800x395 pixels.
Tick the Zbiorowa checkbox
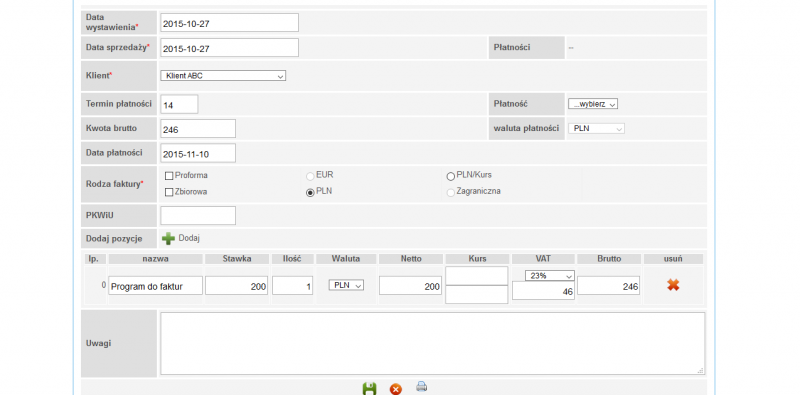click(169, 192)
